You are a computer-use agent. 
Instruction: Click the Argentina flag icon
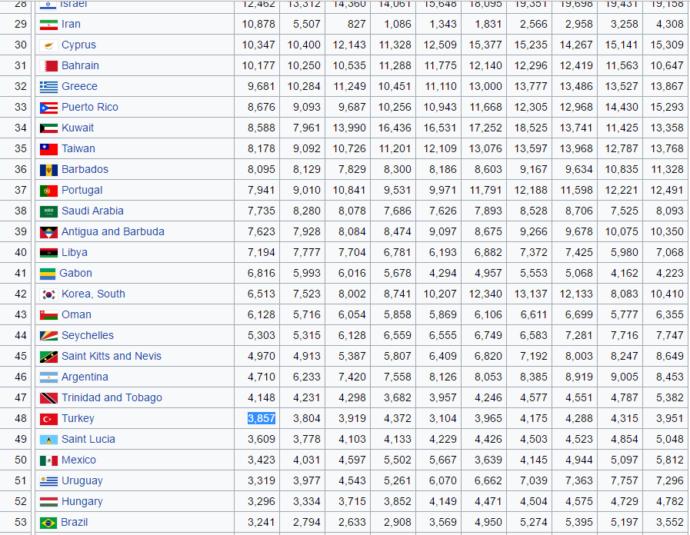[x=48, y=377]
